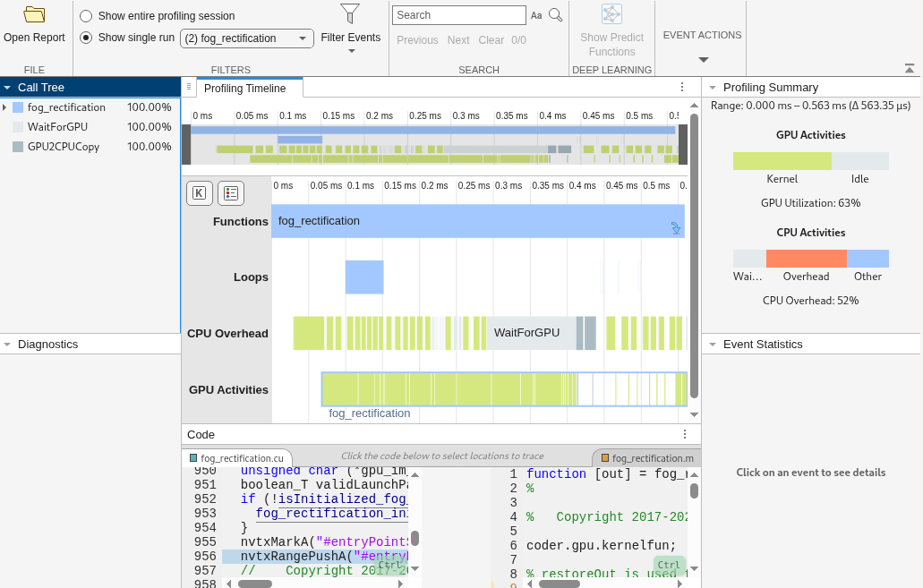Collapse the Profiling Summary panel
The width and height of the screenshot is (923, 588).
click(713, 87)
